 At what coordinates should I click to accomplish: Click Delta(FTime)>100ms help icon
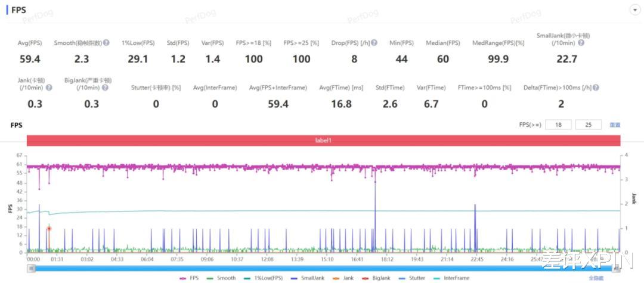tap(596, 88)
